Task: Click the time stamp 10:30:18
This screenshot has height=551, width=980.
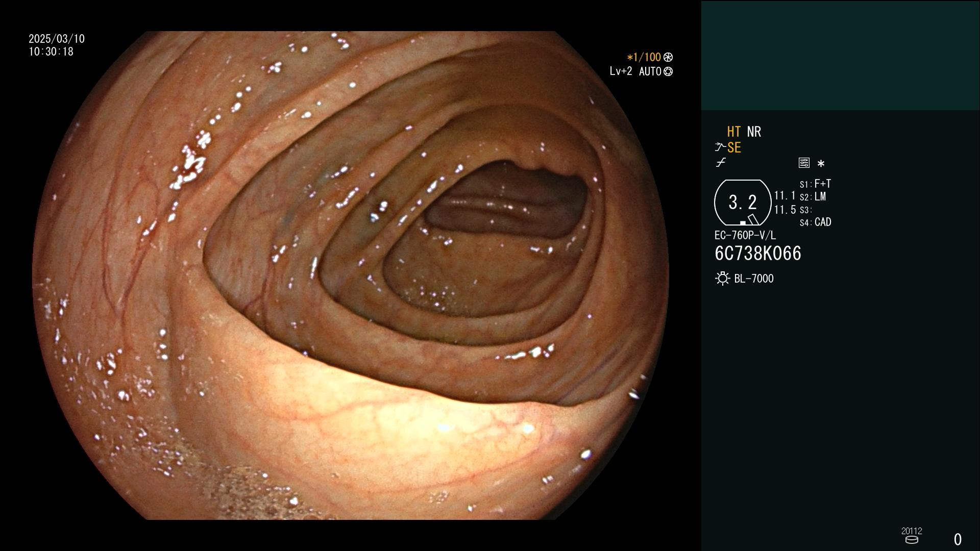Action: [51, 52]
